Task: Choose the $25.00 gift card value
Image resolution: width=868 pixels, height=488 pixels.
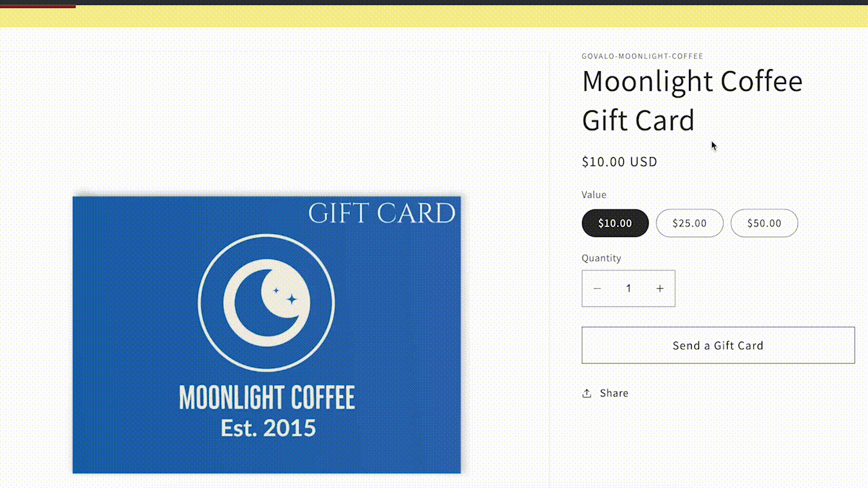Action: point(690,223)
